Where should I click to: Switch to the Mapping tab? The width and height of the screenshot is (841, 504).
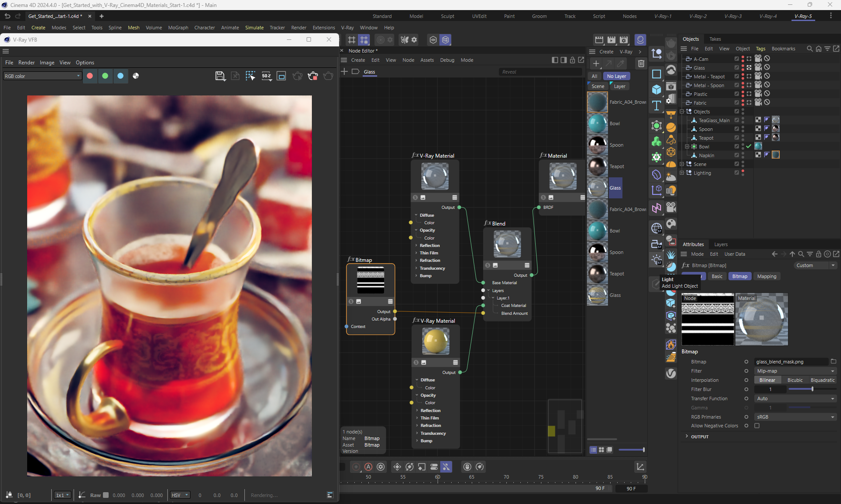[767, 276]
